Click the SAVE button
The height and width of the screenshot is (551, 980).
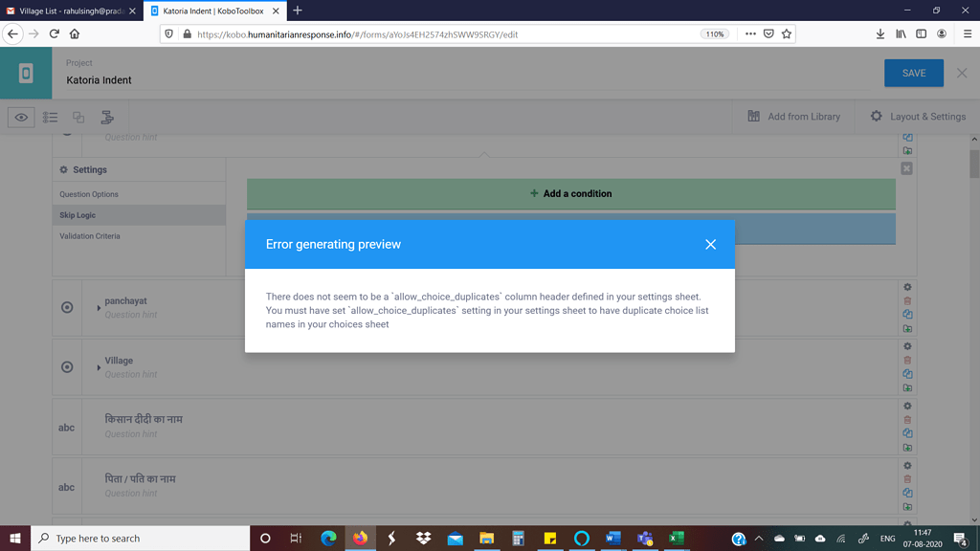pos(913,73)
